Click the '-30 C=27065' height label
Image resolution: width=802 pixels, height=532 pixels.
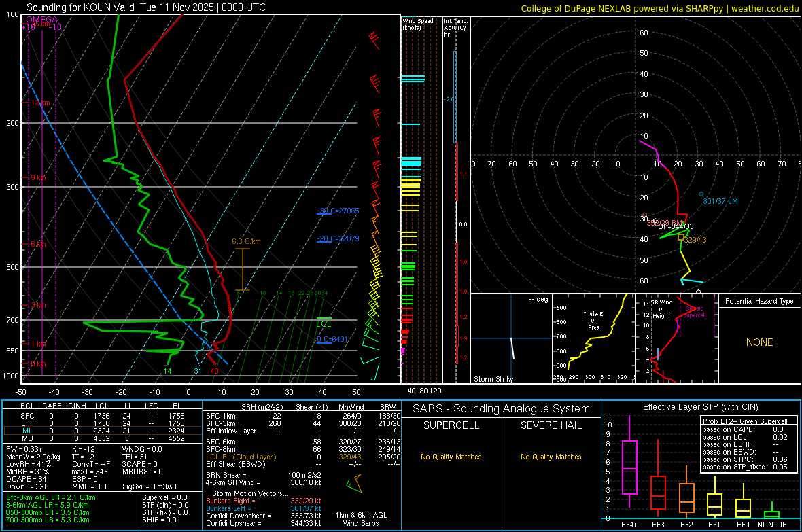tap(338, 211)
